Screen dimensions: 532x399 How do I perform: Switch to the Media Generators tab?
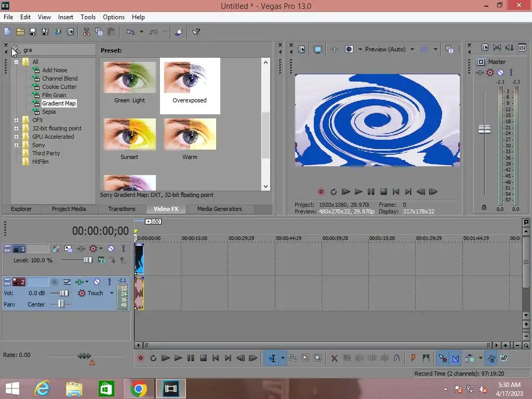click(x=220, y=209)
